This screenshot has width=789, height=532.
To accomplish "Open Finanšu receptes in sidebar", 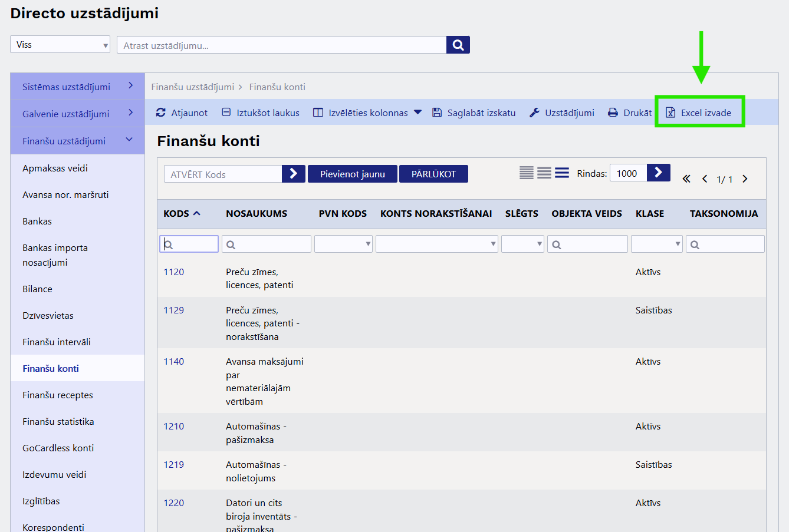I will coord(58,395).
